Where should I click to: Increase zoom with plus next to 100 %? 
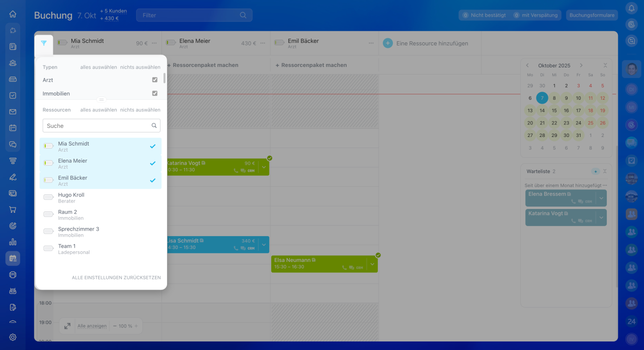(x=136, y=326)
